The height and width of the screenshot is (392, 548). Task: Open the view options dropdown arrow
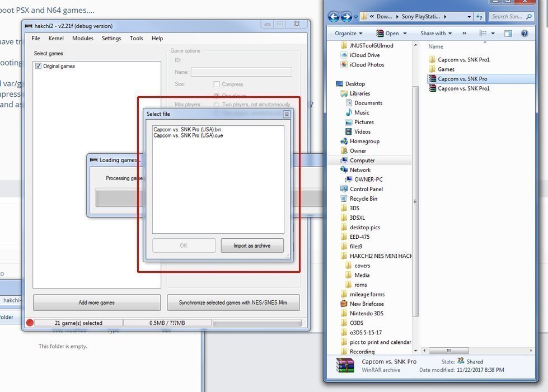click(x=493, y=34)
